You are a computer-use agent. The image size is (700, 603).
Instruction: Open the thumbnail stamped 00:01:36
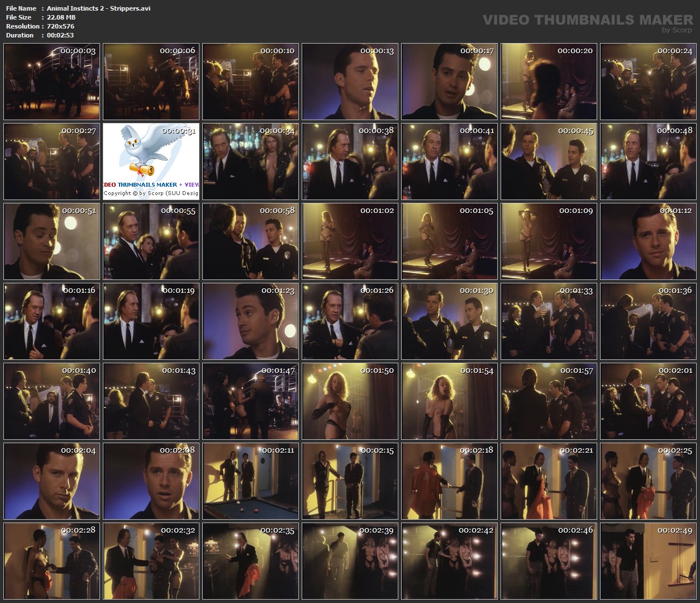coord(649,321)
